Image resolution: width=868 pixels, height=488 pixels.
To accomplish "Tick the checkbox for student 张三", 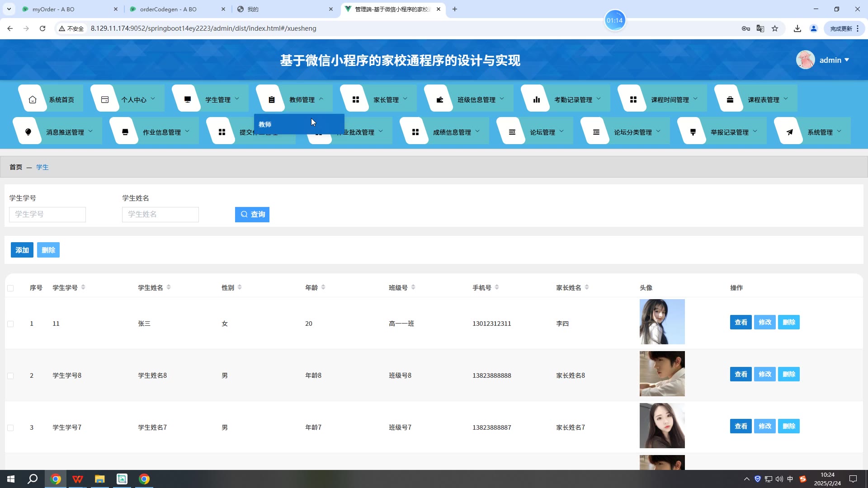I will click(10, 324).
